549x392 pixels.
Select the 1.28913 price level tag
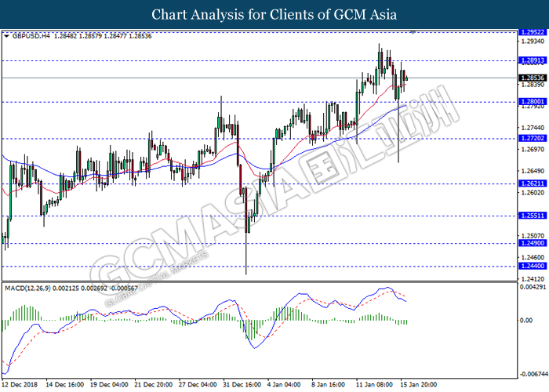pyautogui.click(x=533, y=60)
